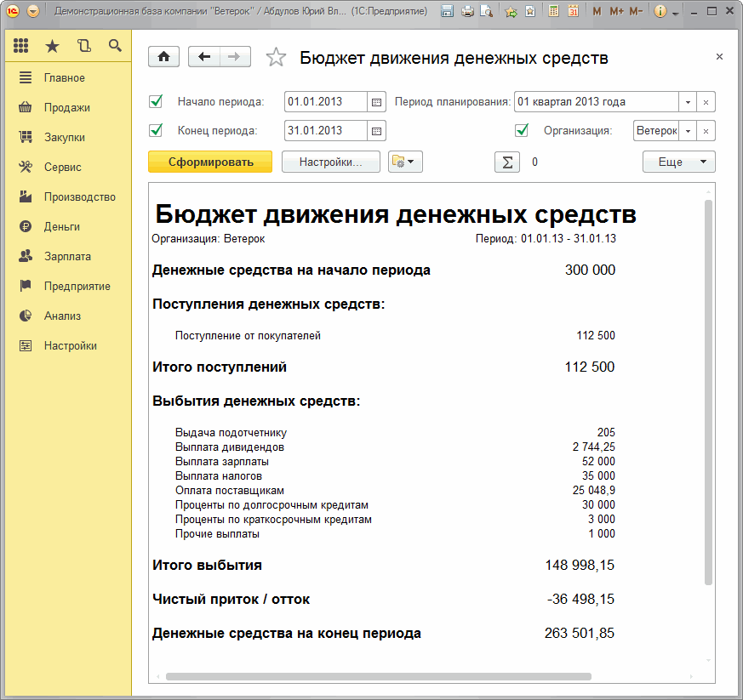
Task: Open Закупки section
Action: (66, 137)
